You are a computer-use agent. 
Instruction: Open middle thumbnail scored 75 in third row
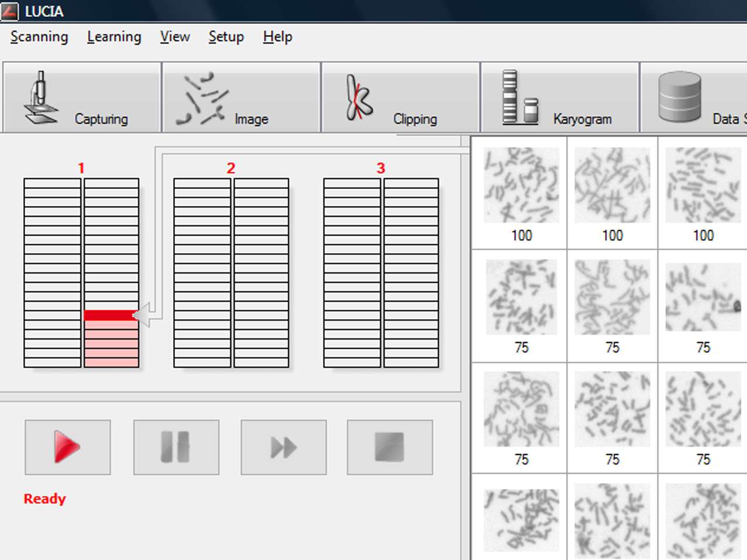612,409
